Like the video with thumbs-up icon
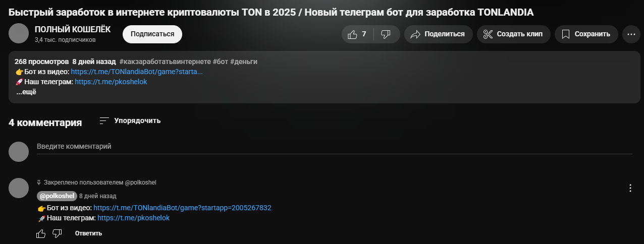Viewport: 644px width, 244px height. coord(358,34)
